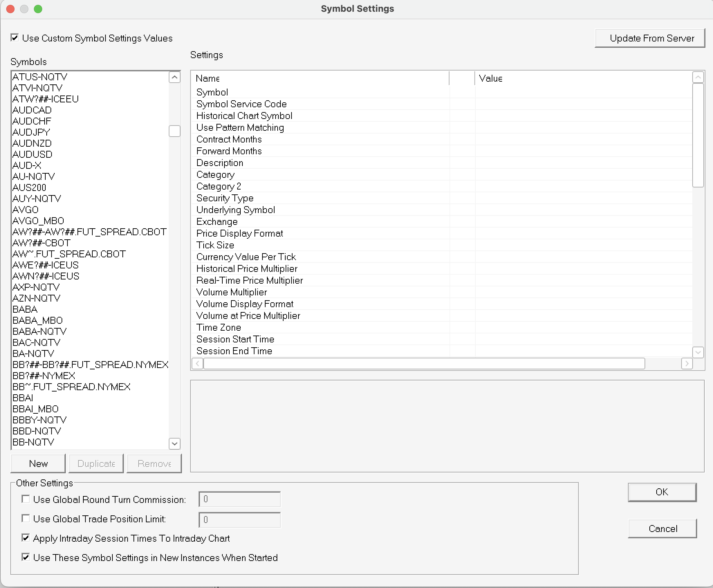Click the Round Turn Commission input field
713x588 pixels.
tap(239, 499)
